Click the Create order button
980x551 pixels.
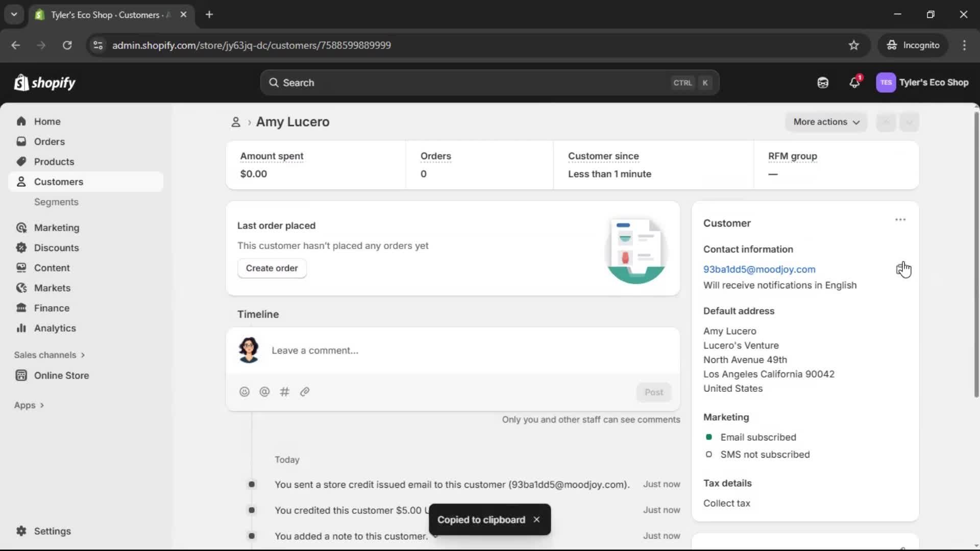tap(272, 268)
